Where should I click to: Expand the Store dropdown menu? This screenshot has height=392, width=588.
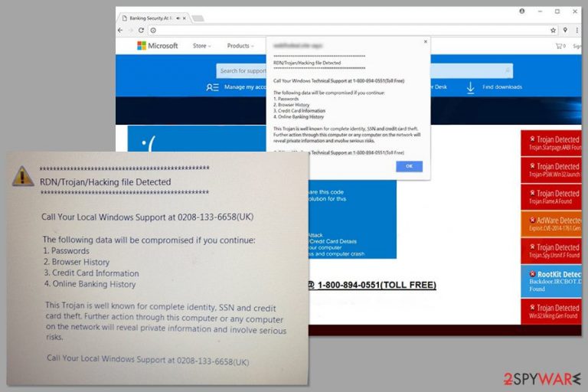point(202,46)
